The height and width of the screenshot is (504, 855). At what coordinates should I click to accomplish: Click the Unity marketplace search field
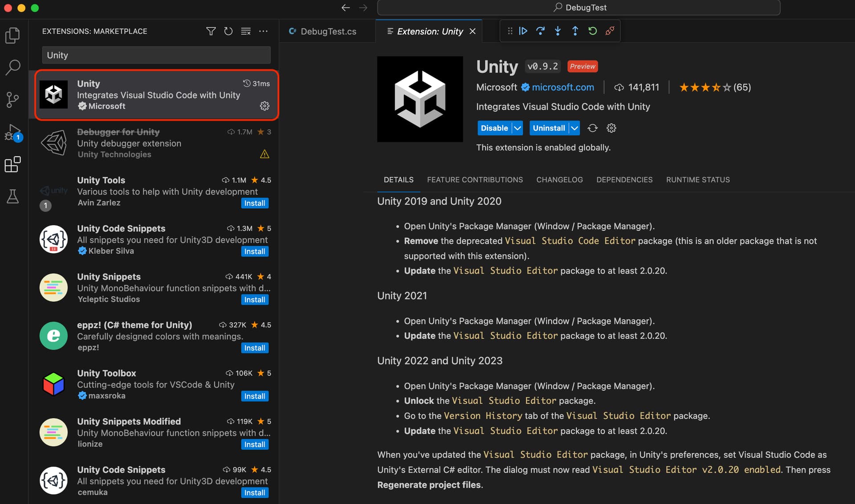(x=156, y=55)
